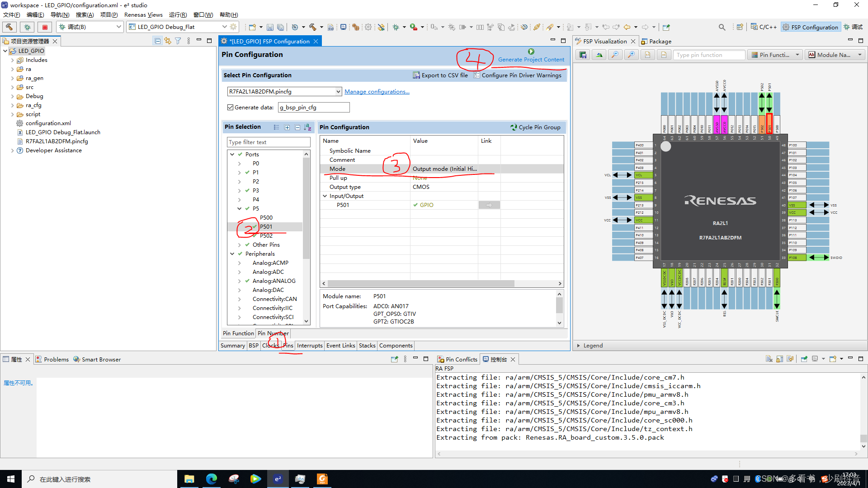Click the Manage configurations... link
This screenshot has height=488, width=868.
377,92
